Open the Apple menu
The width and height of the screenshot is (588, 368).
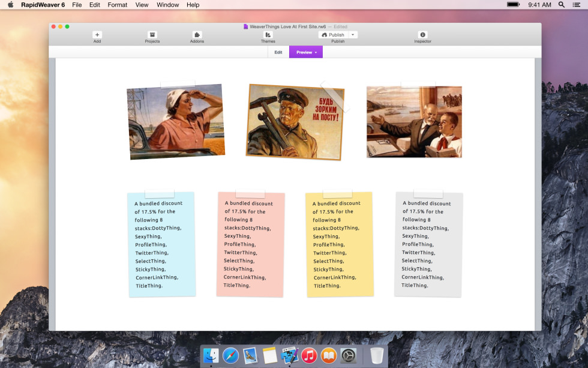(11, 5)
